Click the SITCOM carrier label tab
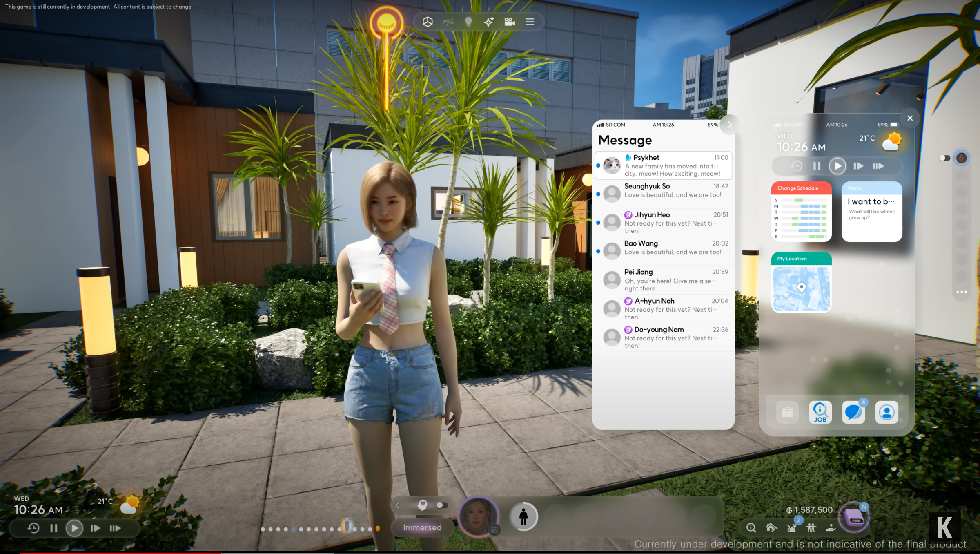980x554 pixels. pyautogui.click(x=612, y=123)
